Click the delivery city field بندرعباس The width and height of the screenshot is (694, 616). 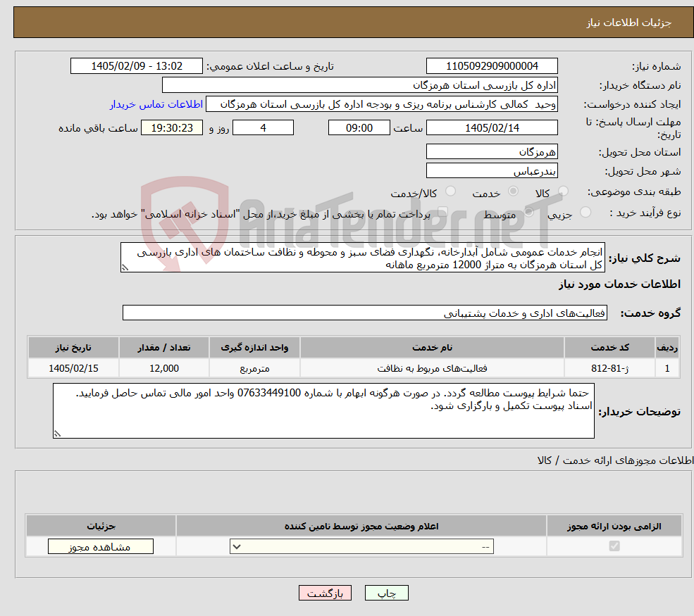[492, 170]
